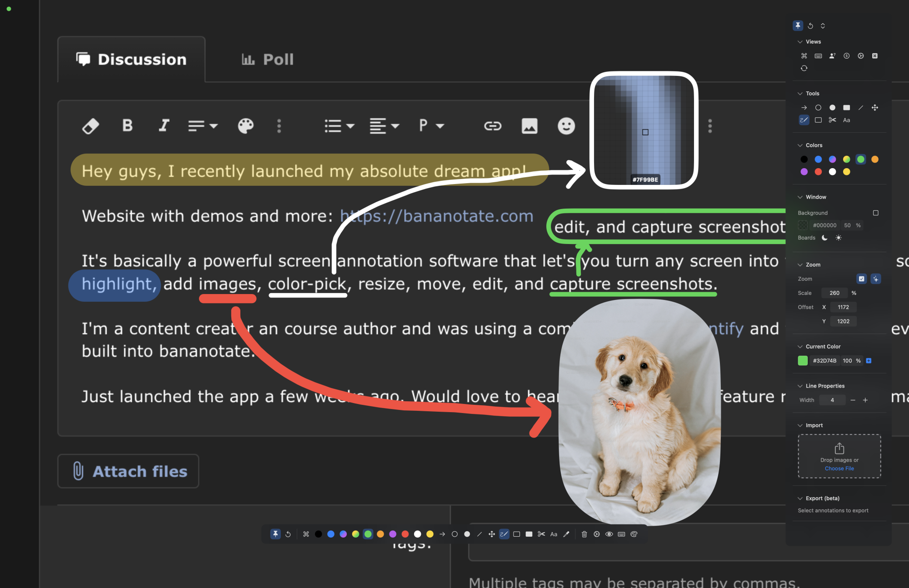The image size is (909, 588).
Task: Open the bulleted list dropdown in the editor toolbar
Action: point(340,126)
